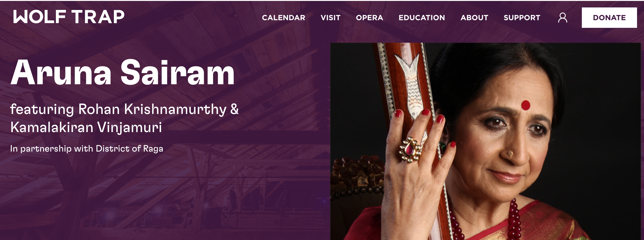Image resolution: width=644 pixels, height=240 pixels.
Task: Choose Support in the header navigation
Action: [x=522, y=18]
